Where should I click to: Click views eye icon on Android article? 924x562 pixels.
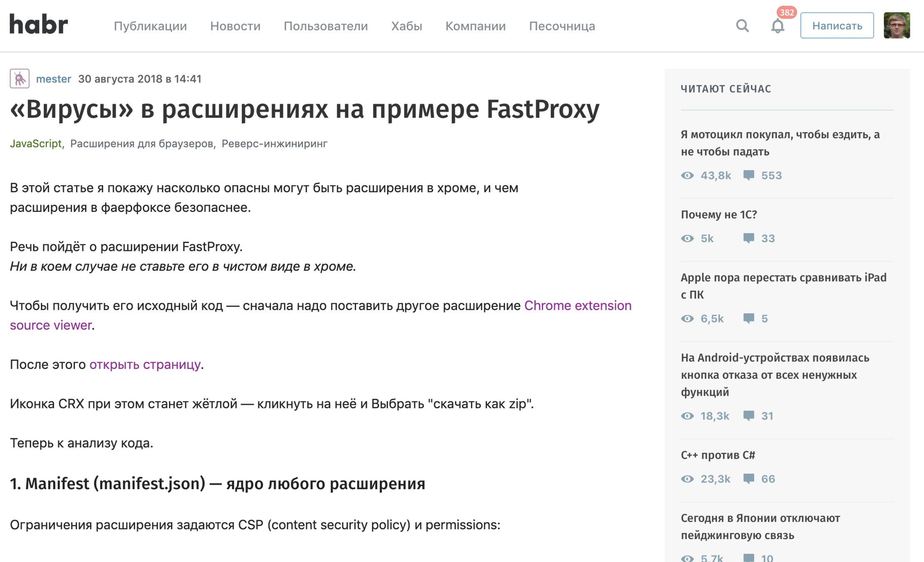click(x=687, y=416)
